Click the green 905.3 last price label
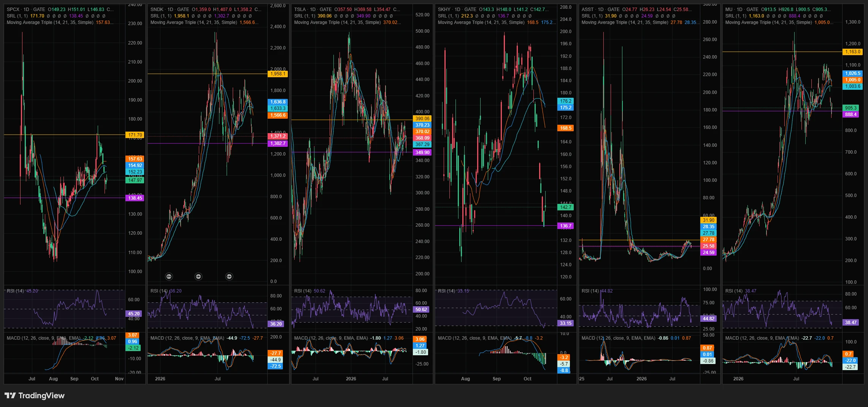 click(x=851, y=108)
